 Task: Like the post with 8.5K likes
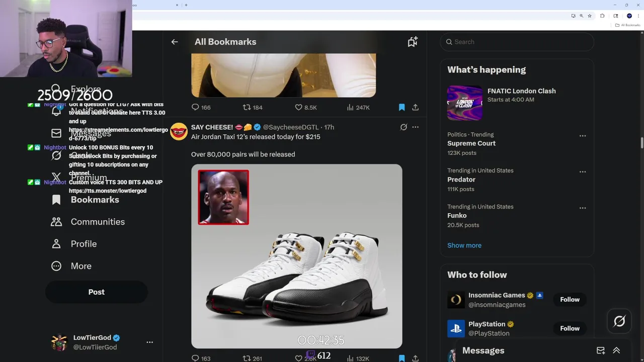pos(305,107)
